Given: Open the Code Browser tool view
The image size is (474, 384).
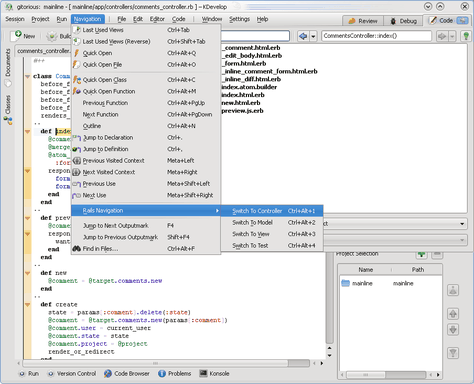Looking at the screenshot, I should (x=127, y=374).
